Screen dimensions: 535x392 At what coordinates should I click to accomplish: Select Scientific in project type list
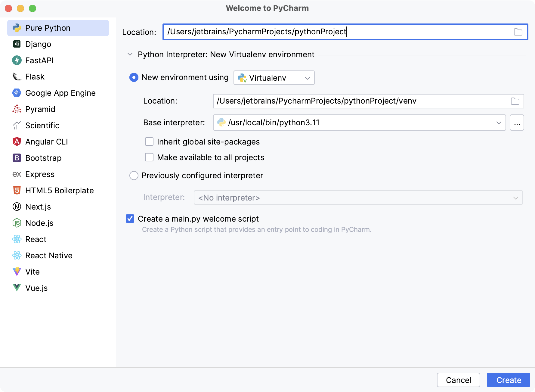point(58,126)
